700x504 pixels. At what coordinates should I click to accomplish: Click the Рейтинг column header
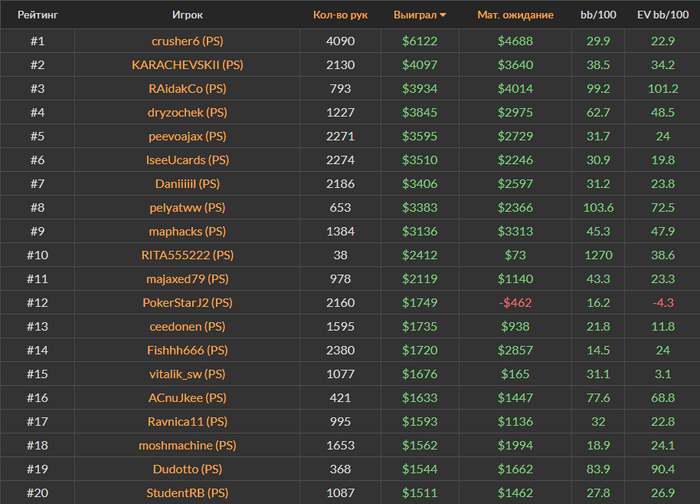pyautogui.click(x=37, y=16)
